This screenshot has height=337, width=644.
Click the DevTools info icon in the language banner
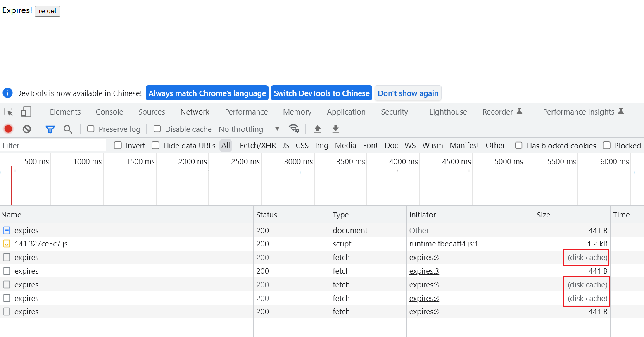point(7,93)
